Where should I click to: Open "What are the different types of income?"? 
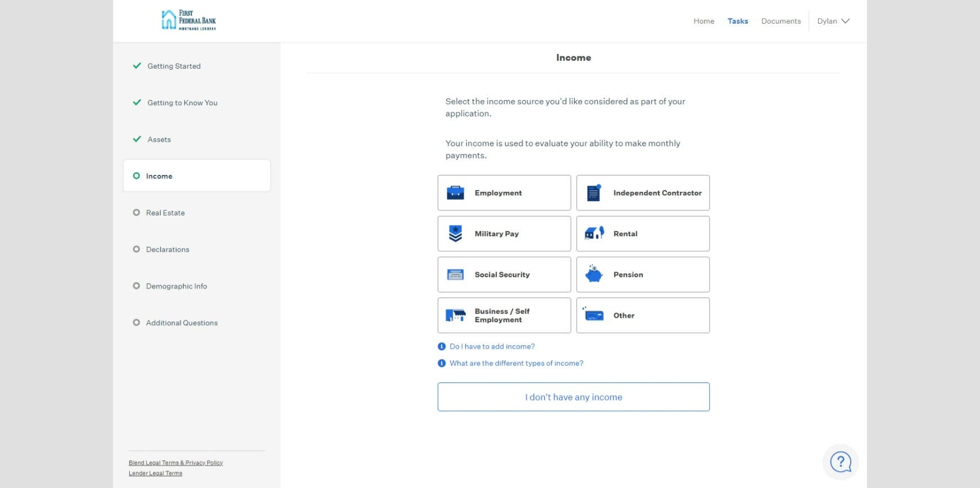(x=516, y=363)
